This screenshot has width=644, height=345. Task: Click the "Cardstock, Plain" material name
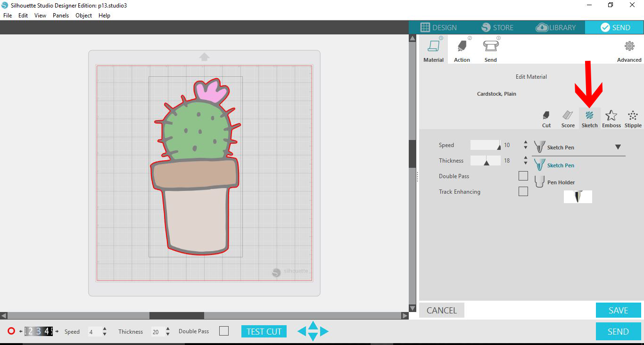tap(496, 94)
